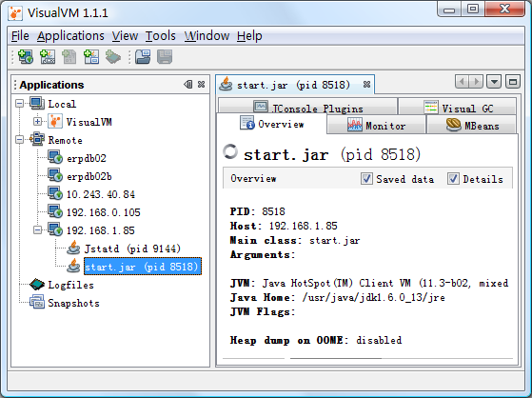Switch to the Visual GC tab

point(458,107)
